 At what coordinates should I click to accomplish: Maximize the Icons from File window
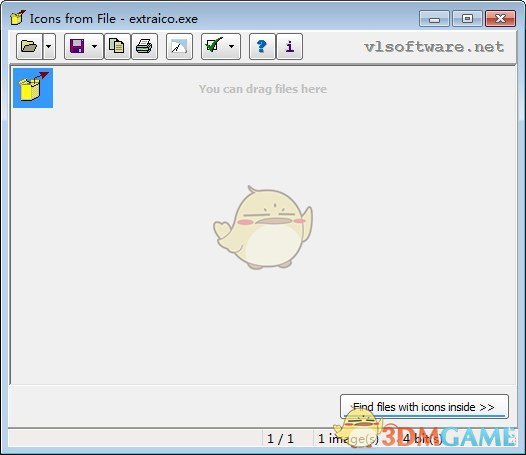[467, 18]
